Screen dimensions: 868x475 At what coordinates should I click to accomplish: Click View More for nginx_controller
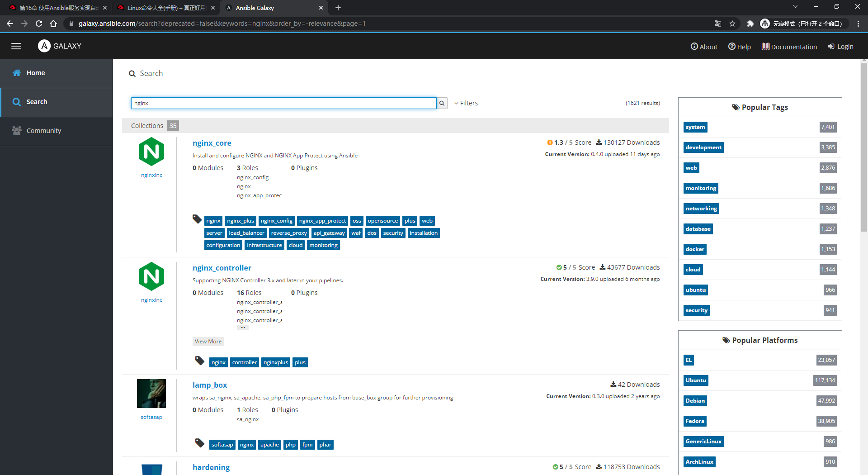point(208,342)
